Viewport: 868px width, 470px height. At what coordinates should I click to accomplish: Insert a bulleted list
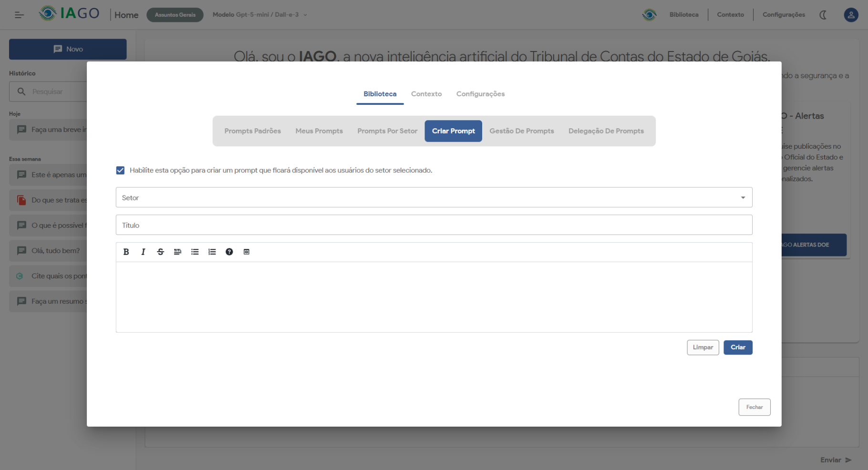pos(195,252)
